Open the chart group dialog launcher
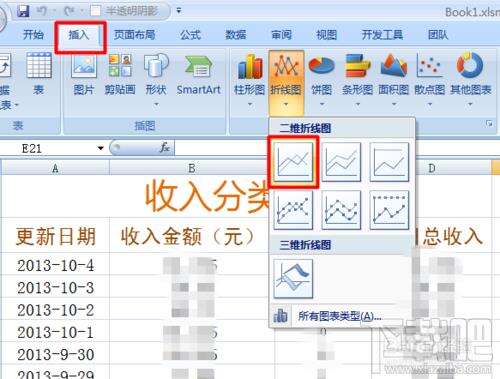The image size is (500, 379). (x=489, y=124)
